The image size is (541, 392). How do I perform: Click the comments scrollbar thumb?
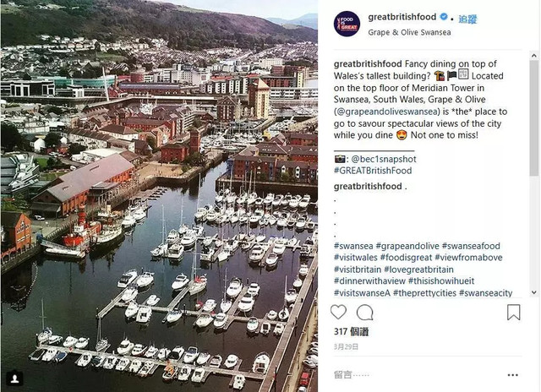(534, 118)
